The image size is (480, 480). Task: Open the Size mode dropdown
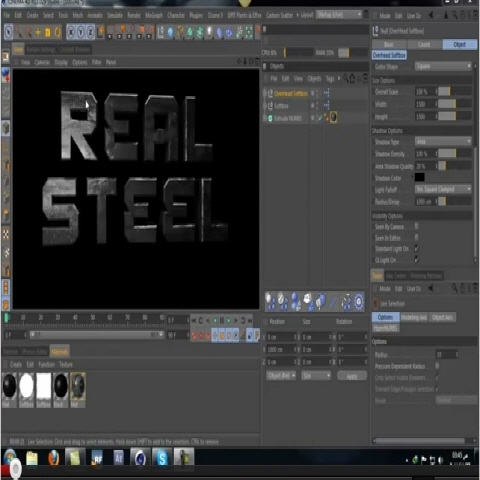click(316, 376)
